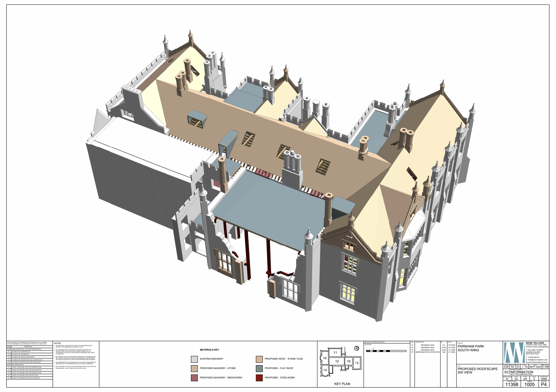This screenshot has height=392, width=556.
Task: Click the www.mannwilliams.co.uk website address
Action: pyautogui.click(x=537, y=362)
